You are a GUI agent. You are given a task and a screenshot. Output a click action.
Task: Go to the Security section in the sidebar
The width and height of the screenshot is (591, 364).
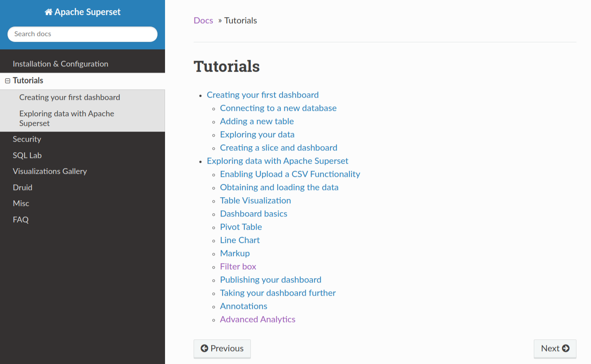[82, 139]
